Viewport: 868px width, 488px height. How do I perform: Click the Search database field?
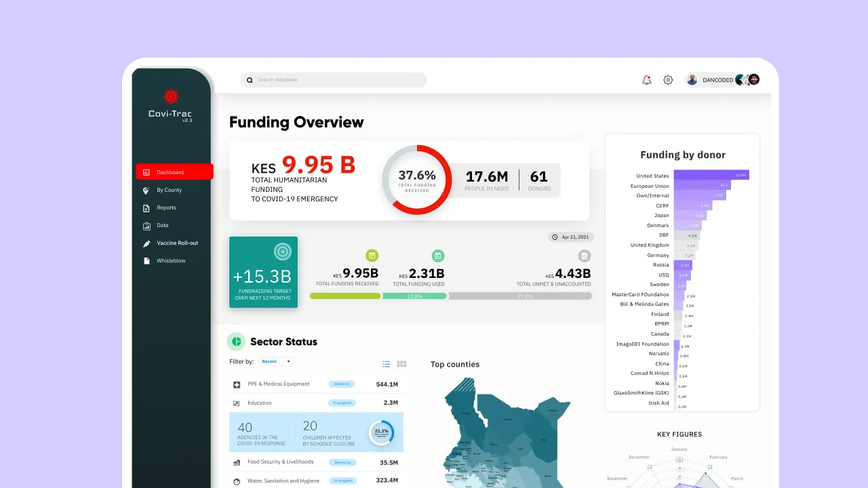pyautogui.click(x=334, y=80)
